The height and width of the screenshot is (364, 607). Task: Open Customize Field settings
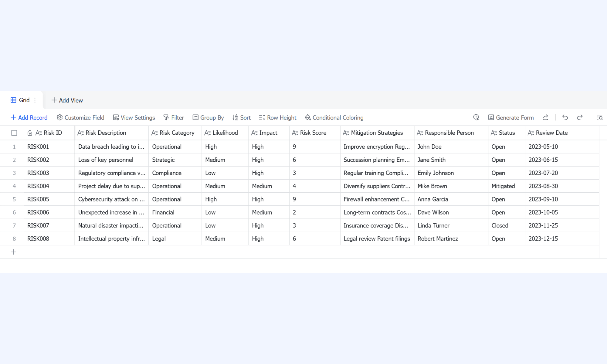[x=80, y=117]
